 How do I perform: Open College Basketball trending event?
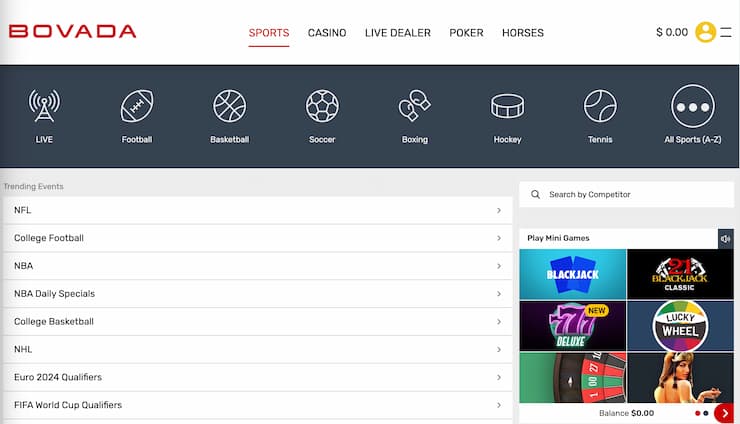click(258, 322)
